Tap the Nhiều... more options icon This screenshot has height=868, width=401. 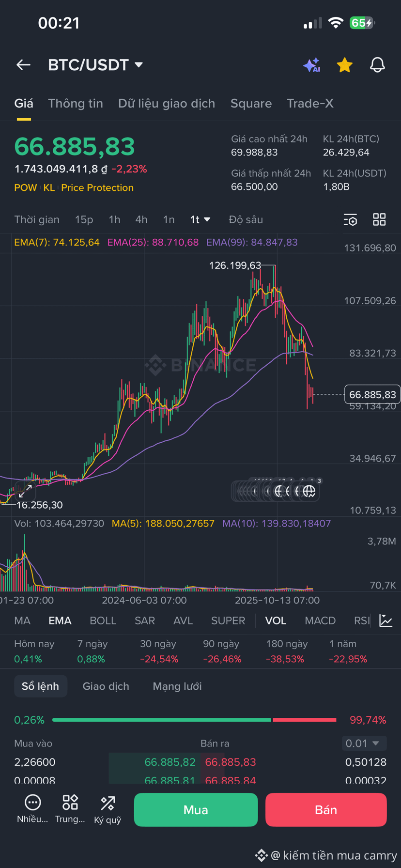tap(32, 809)
